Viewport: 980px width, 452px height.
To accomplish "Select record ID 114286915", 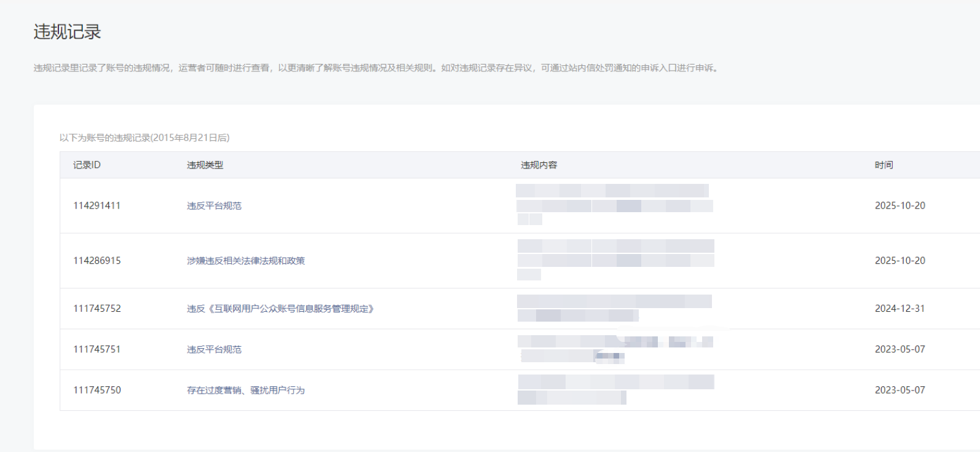I will [x=97, y=261].
